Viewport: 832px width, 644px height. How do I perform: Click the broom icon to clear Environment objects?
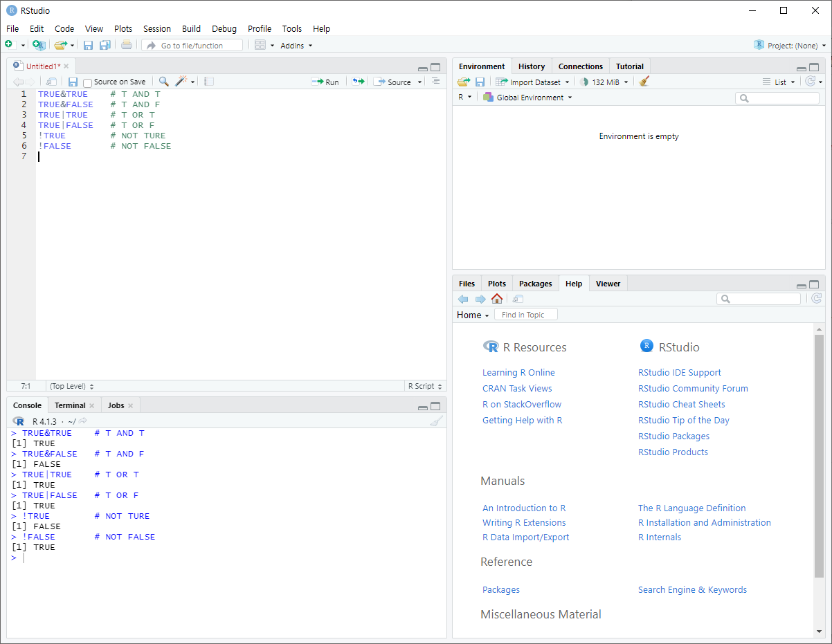pos(644,82)
